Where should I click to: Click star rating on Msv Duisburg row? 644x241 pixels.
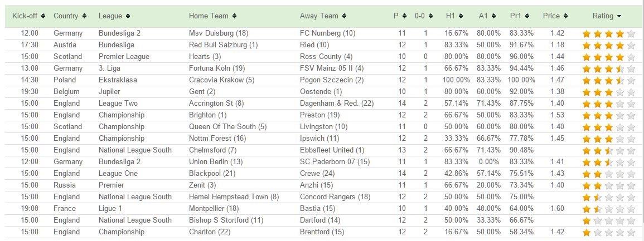coord(609,34)
